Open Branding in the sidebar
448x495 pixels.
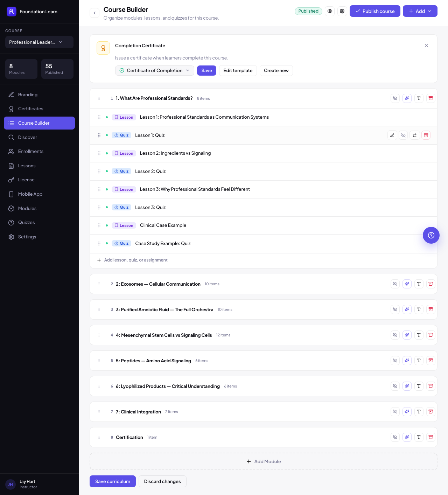[x=39, y=95]
